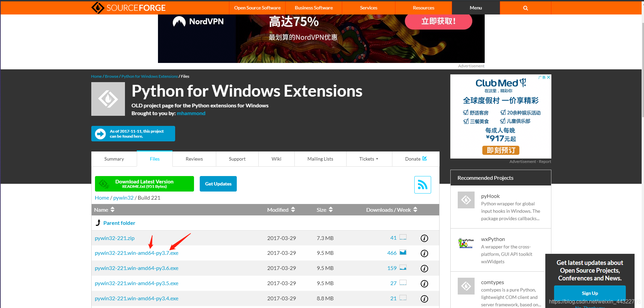Open the Resources navigation menu

[x=423, y=7]
